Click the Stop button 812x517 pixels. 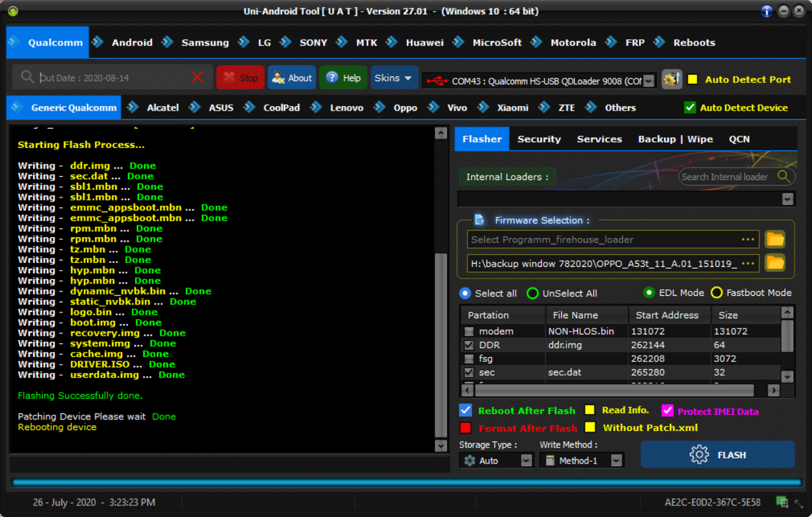240,78
